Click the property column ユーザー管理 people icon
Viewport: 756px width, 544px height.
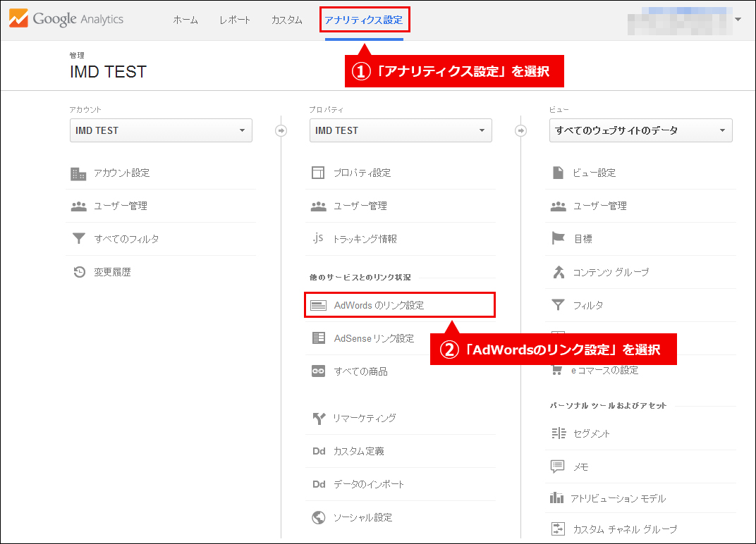tap(318, 206)
